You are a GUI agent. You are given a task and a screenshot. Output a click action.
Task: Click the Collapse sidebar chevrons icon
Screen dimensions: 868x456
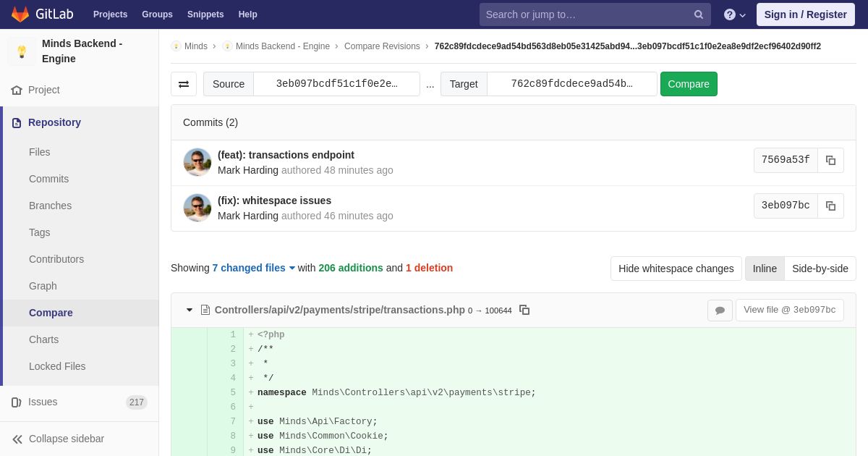point(17,439)
